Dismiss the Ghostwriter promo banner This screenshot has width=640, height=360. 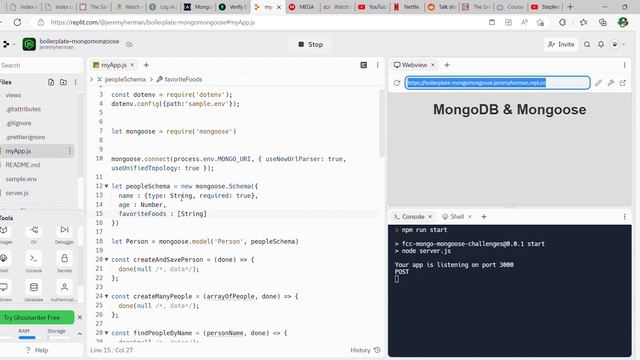coord(80,318)
